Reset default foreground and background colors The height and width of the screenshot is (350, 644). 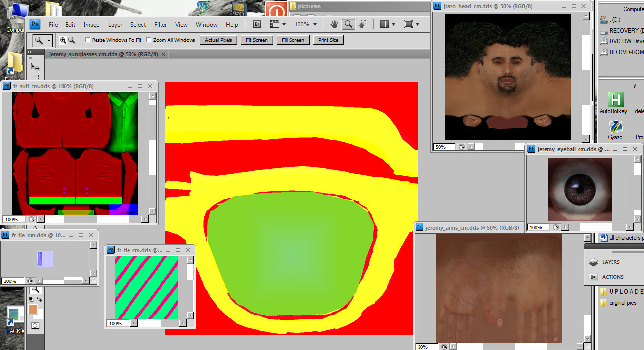[x=31, y=299]
